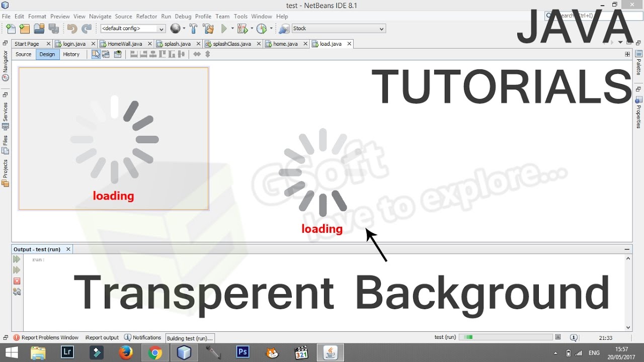Click the Debug Project toolbar icon
Screen dimensions: 644x362
(243, 29)
